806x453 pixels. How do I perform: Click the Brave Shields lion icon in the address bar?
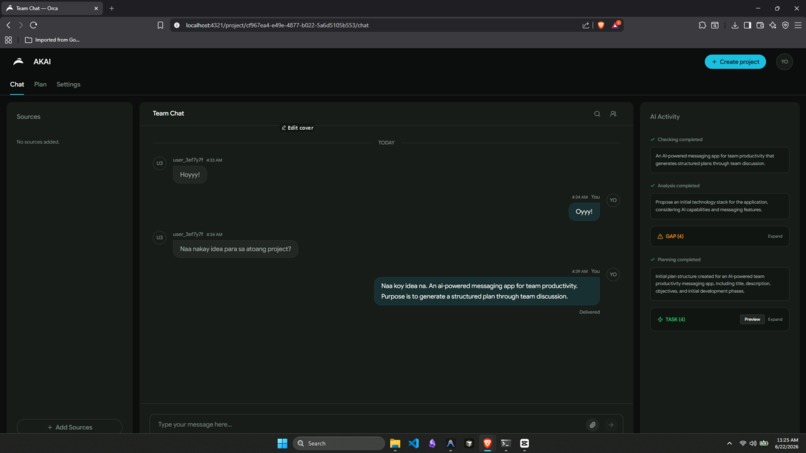[600, 25]
